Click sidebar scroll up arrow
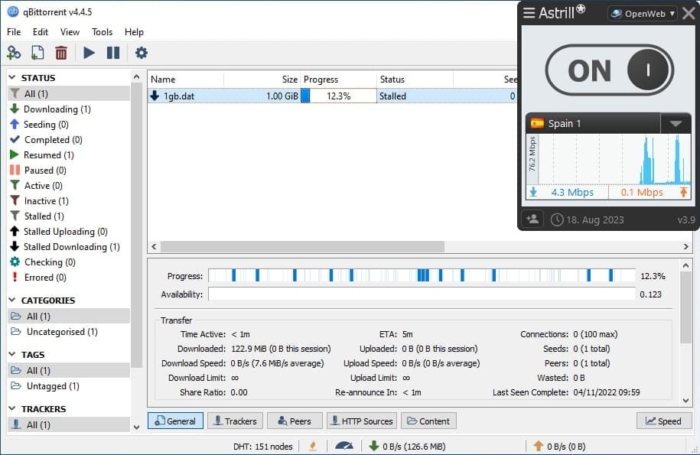Image resolution: width=700 pixels, height=455 pixels. (136, 77)
